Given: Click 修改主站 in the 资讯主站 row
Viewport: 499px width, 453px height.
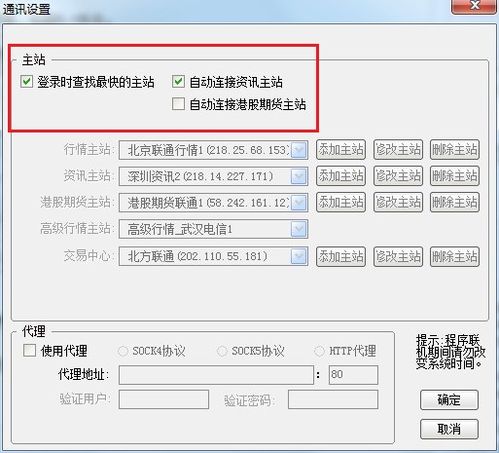Looking at the screenshot, I should [x=398, y=176].
